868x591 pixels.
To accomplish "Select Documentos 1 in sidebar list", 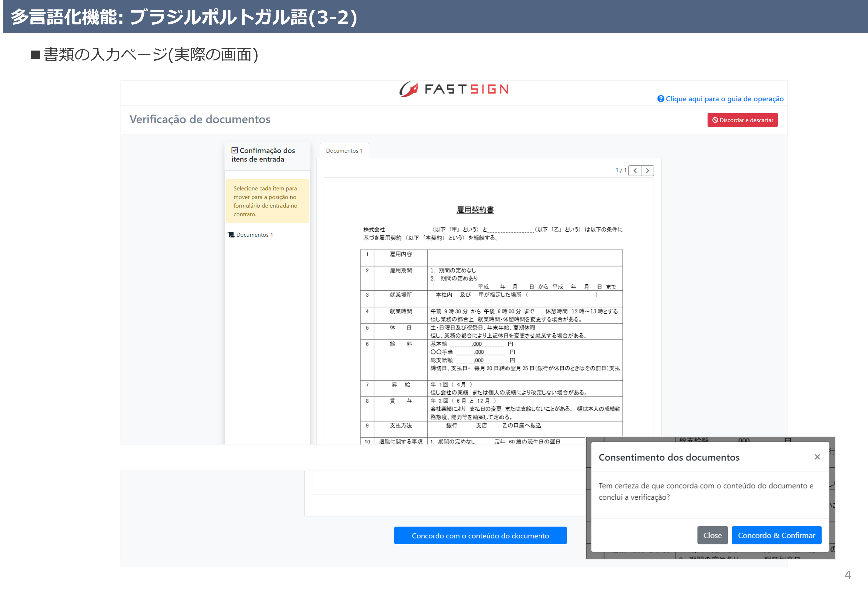I will coord(254,235).
